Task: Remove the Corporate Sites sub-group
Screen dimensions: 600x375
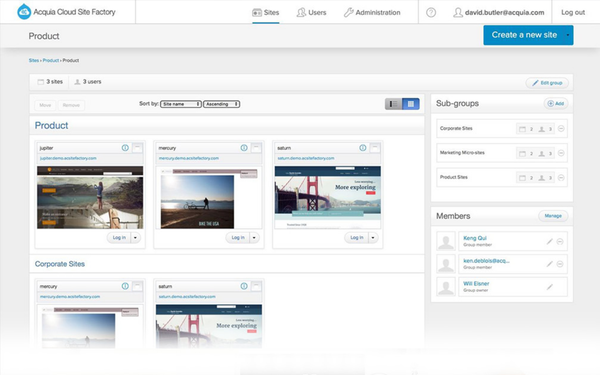Action: click(x=561, y=129)
